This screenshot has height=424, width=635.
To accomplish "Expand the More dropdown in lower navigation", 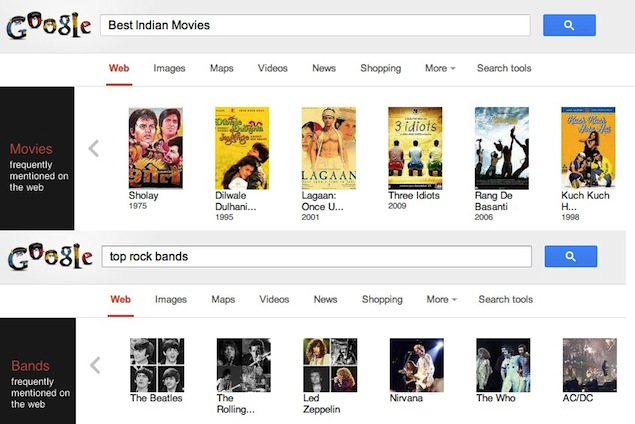I will coord(439,300).
